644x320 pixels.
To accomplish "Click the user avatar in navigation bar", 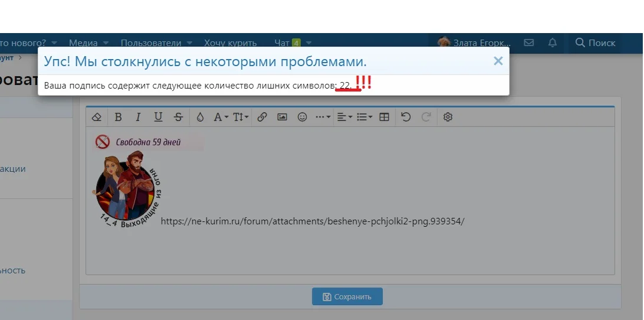I will point(443,43).
